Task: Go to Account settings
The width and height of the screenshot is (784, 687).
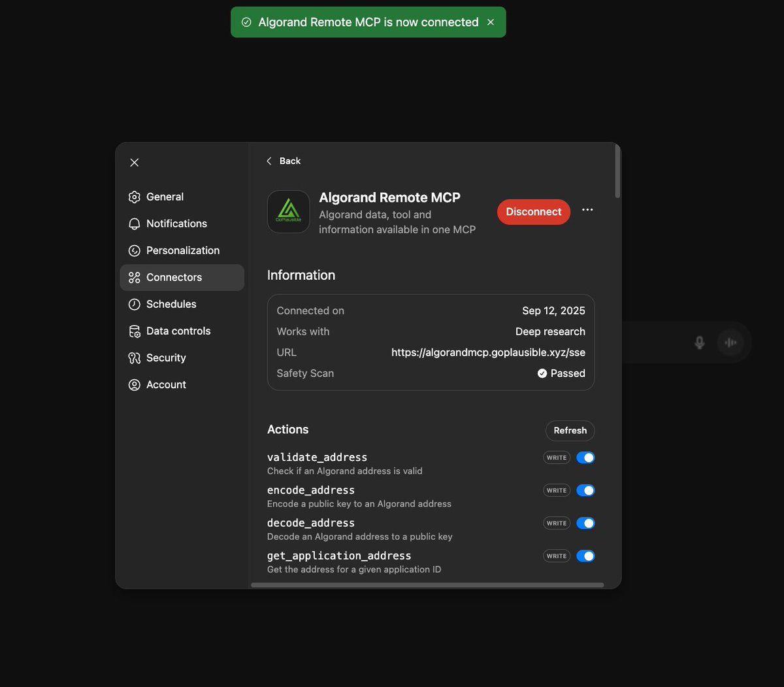Action: tap(182, 385)
